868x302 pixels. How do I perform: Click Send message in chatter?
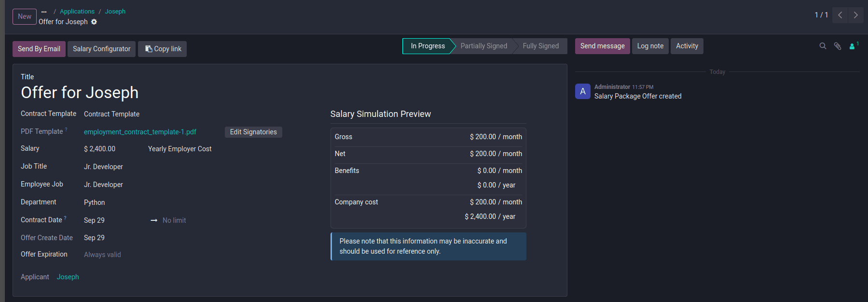pos(602,46)
